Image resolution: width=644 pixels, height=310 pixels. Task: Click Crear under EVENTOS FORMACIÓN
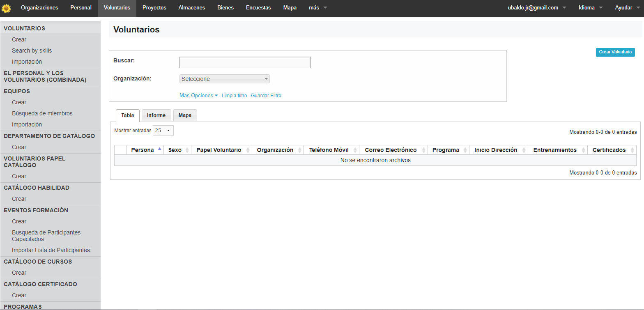click(19, 221)
